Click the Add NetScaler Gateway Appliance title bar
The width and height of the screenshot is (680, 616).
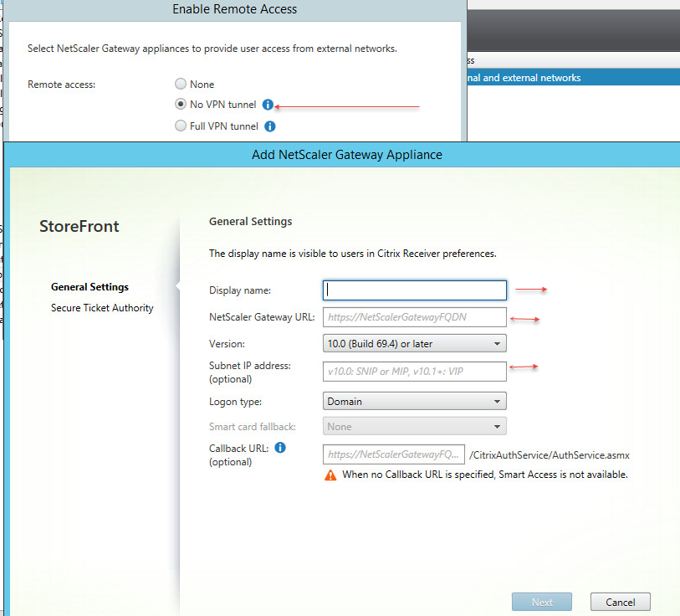click(x=347, y=155)
